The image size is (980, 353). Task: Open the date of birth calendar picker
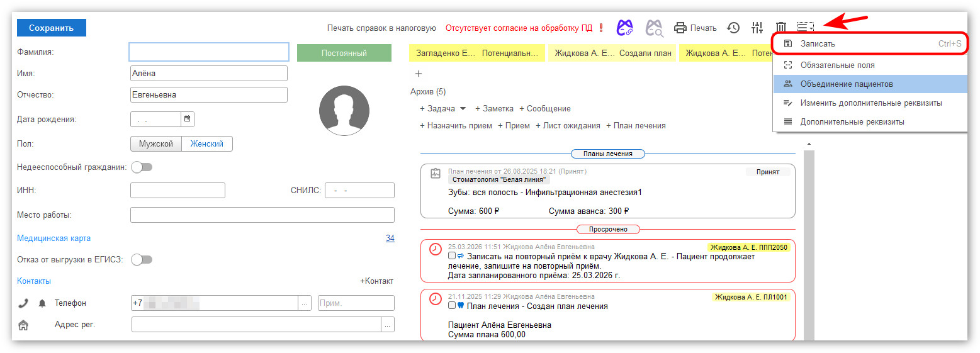click(x=188, y=119)
